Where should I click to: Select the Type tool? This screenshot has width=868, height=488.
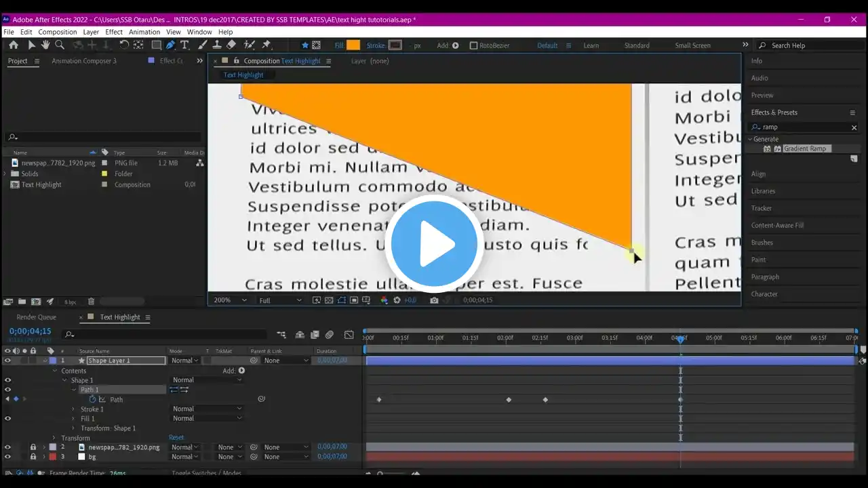[x=184, y=45]
